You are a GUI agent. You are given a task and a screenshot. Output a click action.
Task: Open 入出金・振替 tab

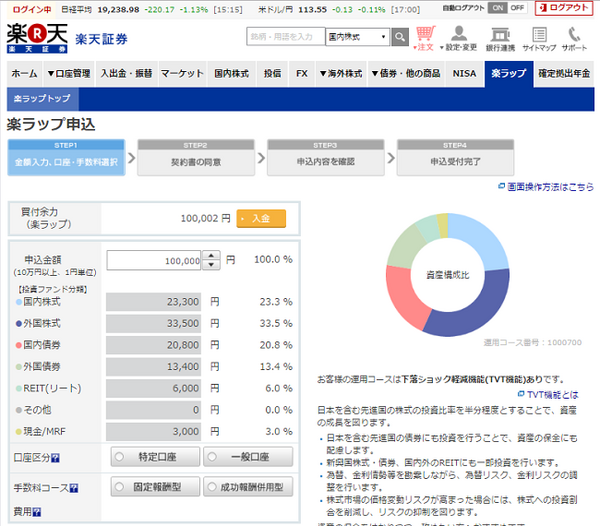click(126, 74)
